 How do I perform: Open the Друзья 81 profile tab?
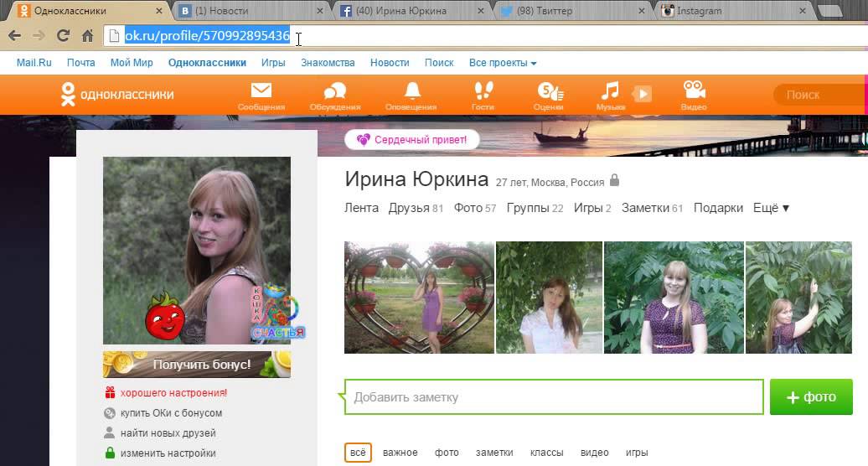[x=416, y=208]
